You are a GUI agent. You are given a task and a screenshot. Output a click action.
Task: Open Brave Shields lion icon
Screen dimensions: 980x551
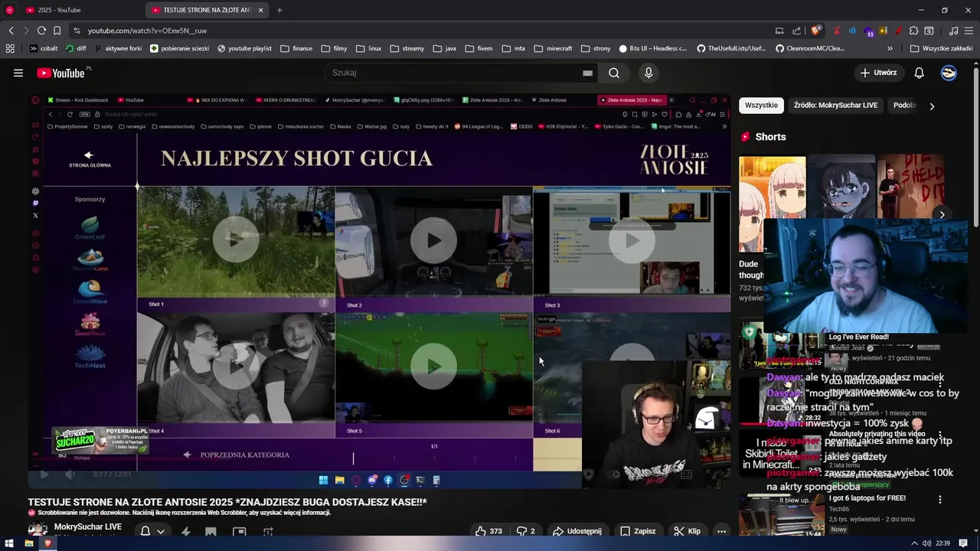pyautogui.click(x=816, y=31)
